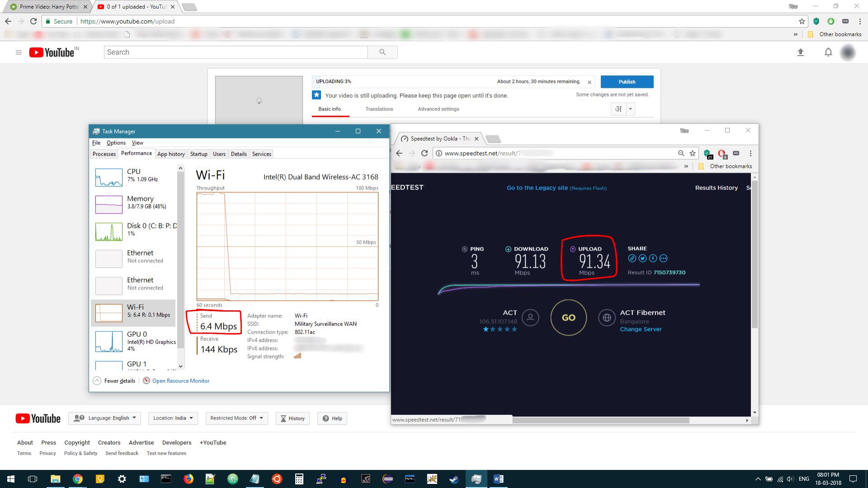Click the YouTube search input field
The image size is (868, 488).
pos(236,52)
